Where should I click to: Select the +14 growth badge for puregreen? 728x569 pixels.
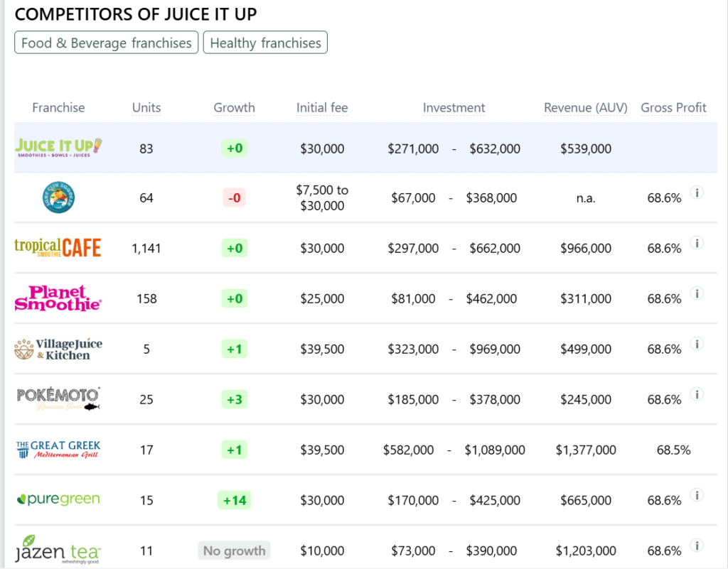tap(235, 500)
